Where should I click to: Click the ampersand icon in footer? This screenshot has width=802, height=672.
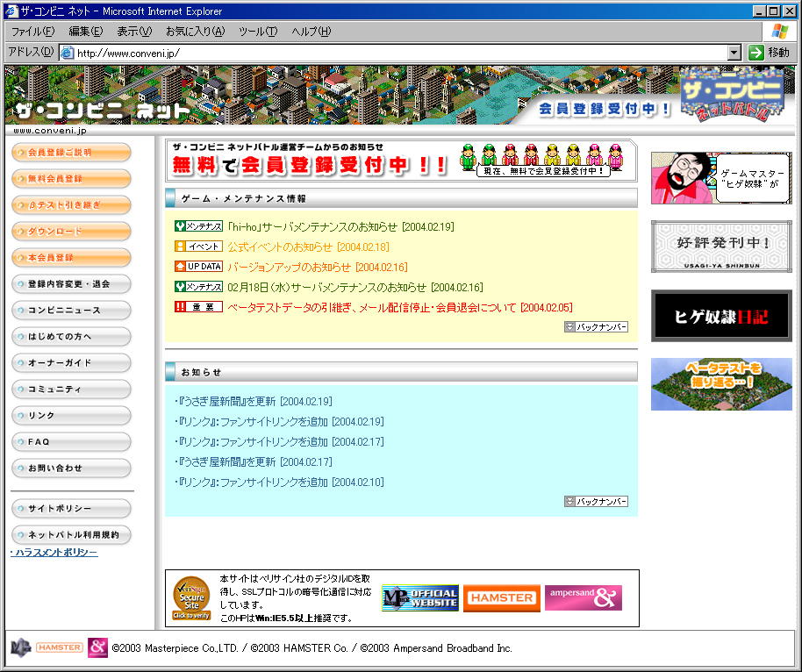pos(97,648)
